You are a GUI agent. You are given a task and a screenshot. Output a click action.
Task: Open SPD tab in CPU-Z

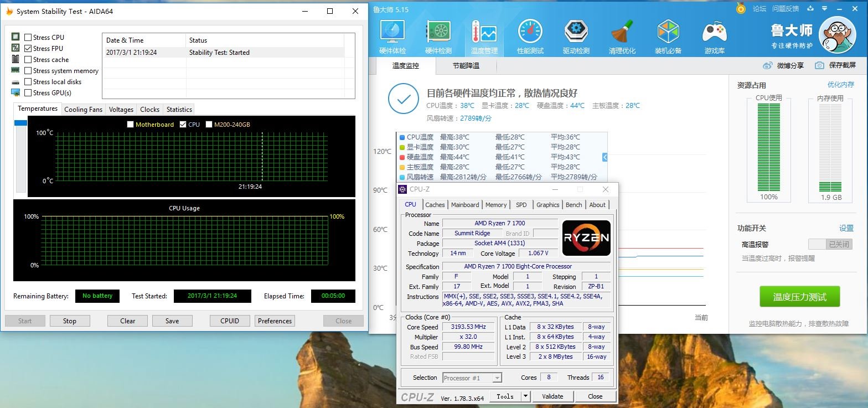click(x=521, y=205)
